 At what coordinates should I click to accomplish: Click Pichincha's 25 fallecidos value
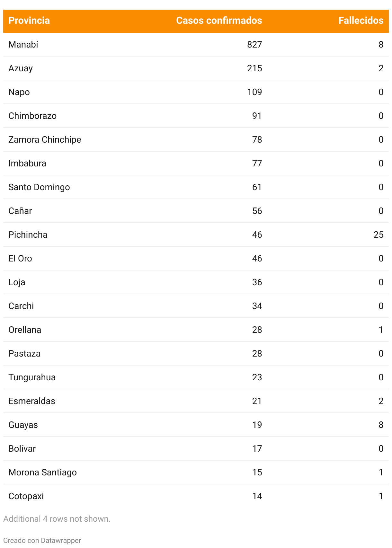pyautogui.click(x=378, y=234)
